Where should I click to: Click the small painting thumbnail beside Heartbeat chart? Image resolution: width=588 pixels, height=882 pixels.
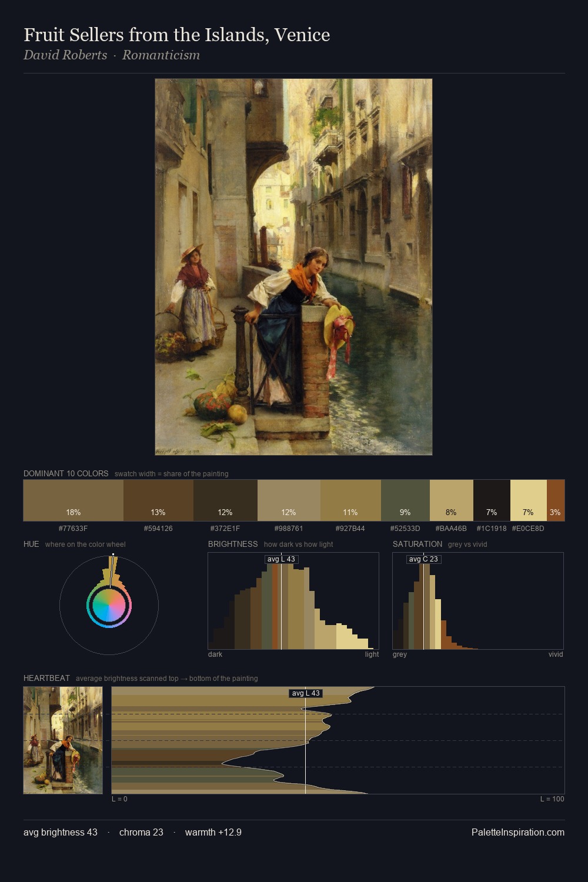pos(63,740)
